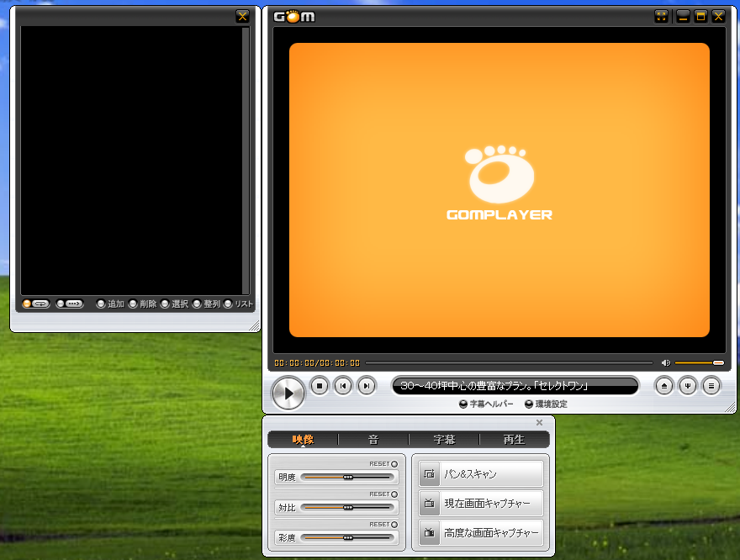The image size is (740, 560).
Task: Adjust the 彩度 saturation slider
Action: pos(348,538)
